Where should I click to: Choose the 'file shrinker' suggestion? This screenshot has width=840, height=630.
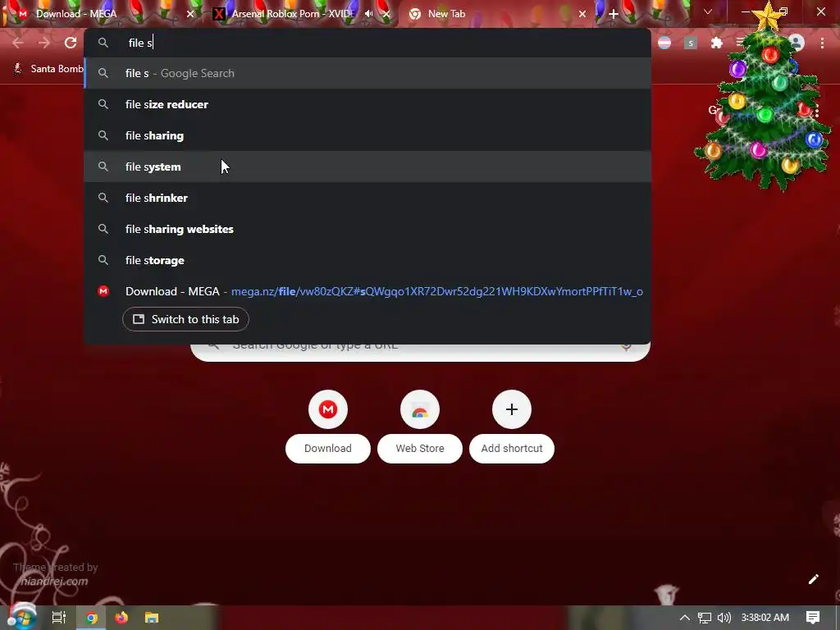point(367,198)
